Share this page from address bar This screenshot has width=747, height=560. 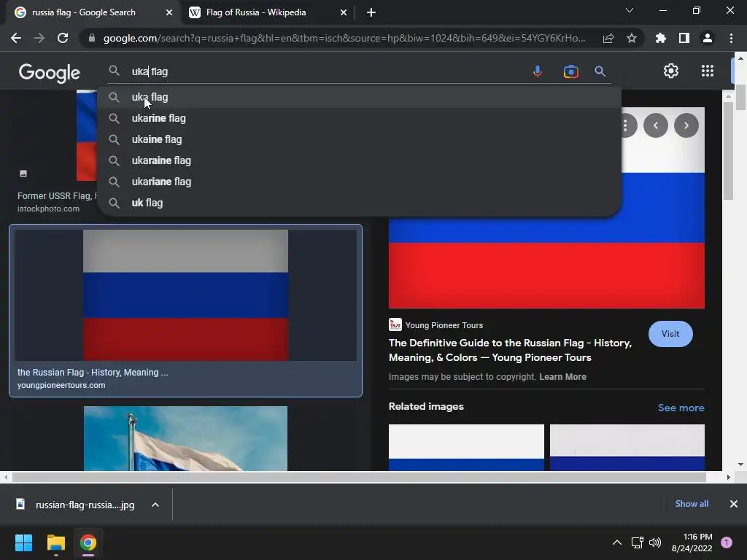point(608,38)
